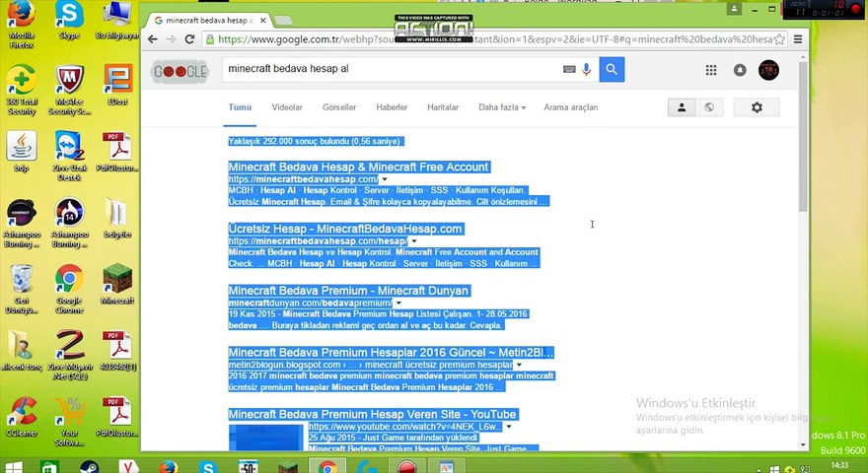Open Geri Dönüşüm recycle bin
The width and height of the screenshot is (868, 473).
tap(22, 289)
